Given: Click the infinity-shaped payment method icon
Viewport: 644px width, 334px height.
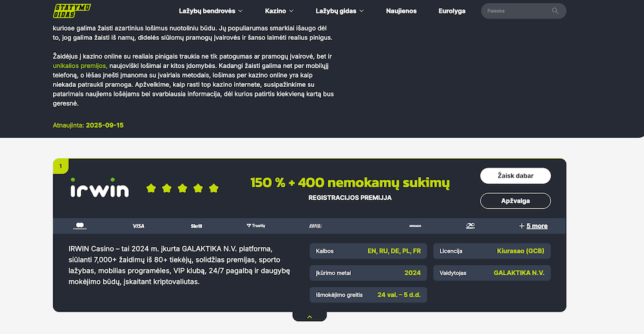Looking at the screenshot, I should [470, 226].
